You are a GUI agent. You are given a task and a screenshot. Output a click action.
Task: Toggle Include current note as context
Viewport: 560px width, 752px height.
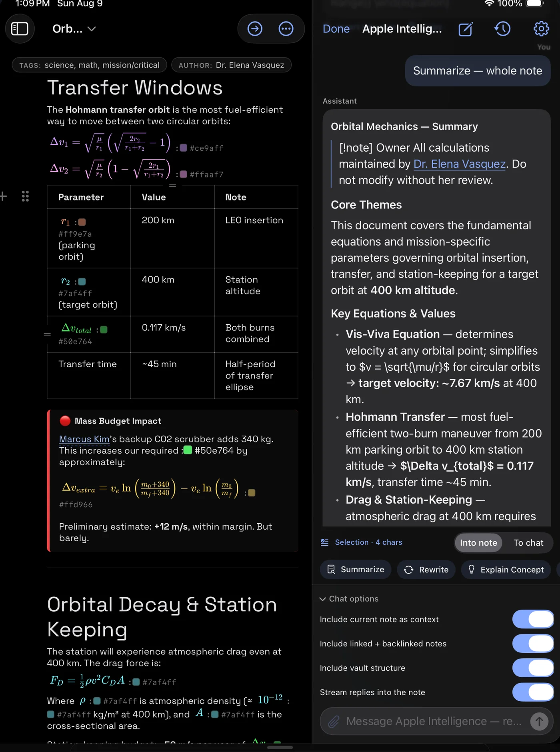(532, 619)
